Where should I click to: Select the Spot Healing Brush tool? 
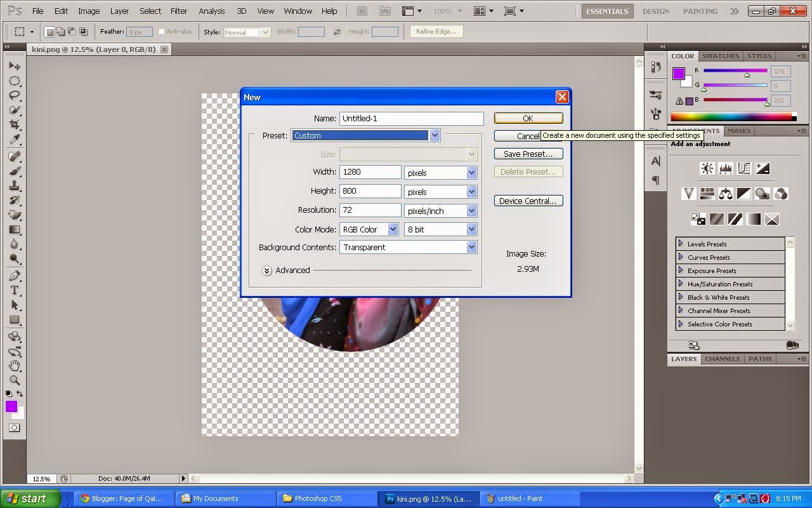15,156
